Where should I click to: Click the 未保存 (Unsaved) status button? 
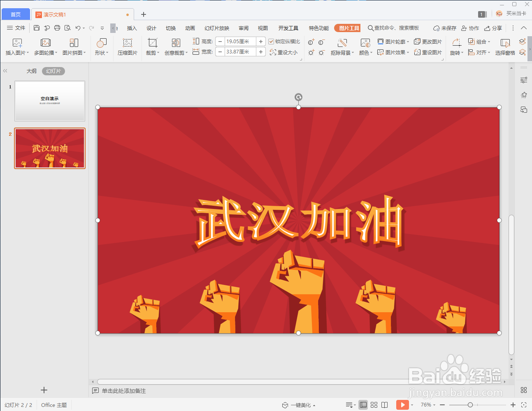click(444, 28)
